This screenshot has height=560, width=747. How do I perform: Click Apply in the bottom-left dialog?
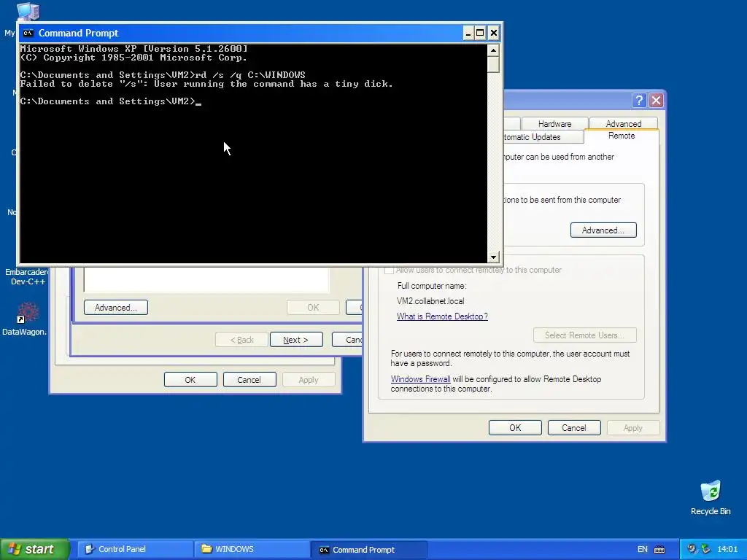click(x=309, y=379)
